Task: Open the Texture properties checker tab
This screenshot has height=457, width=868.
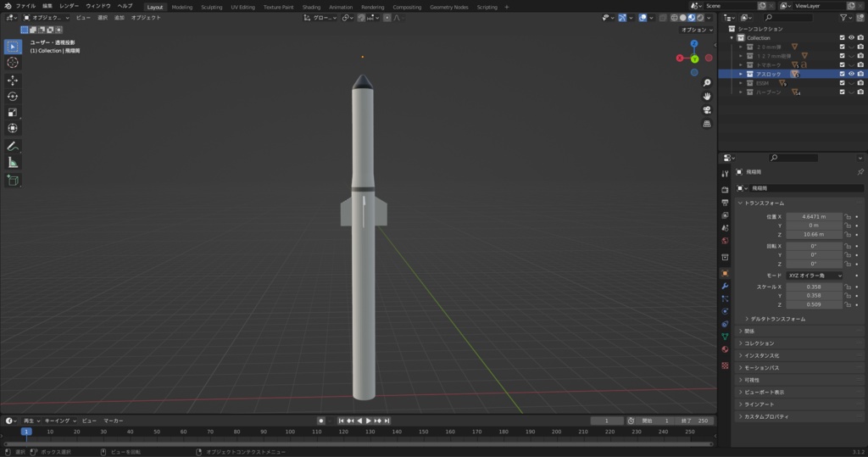Action: tap(725, 365)
